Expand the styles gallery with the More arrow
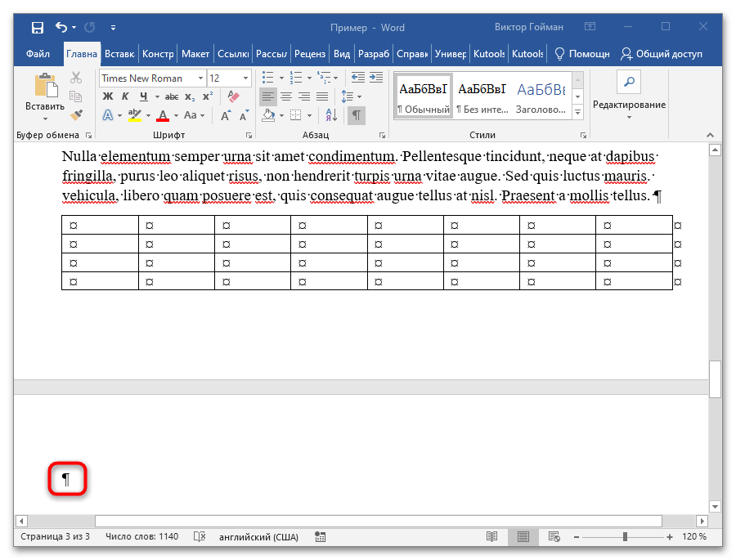Screen dimensions: 736x560 click(x=578, y=113)
